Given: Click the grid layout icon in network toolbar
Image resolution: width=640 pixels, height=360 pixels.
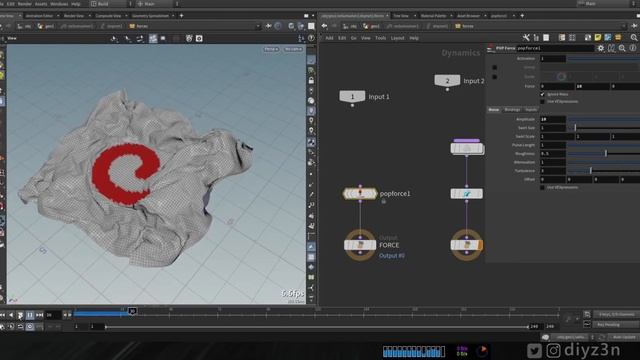Looking at the screenshot, I should click(x=572, y=38).
